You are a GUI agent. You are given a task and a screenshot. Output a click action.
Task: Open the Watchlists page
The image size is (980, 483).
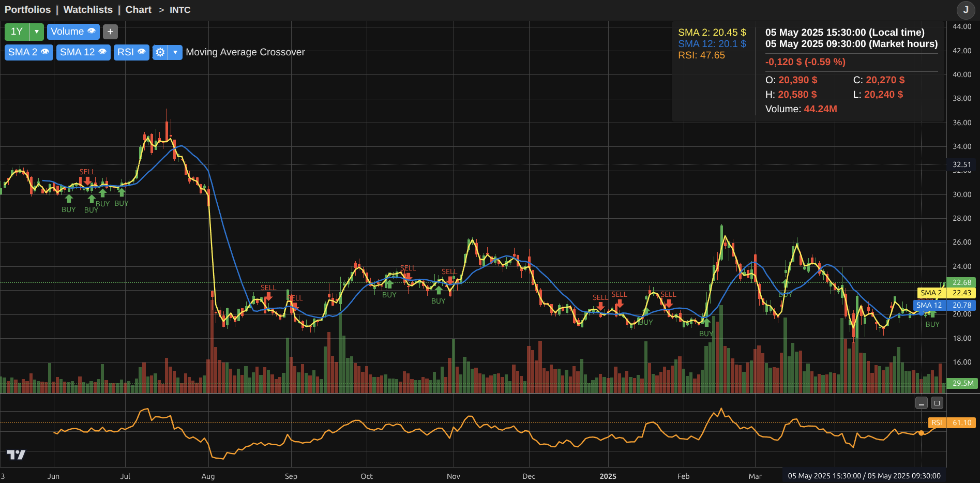point(88,9)
